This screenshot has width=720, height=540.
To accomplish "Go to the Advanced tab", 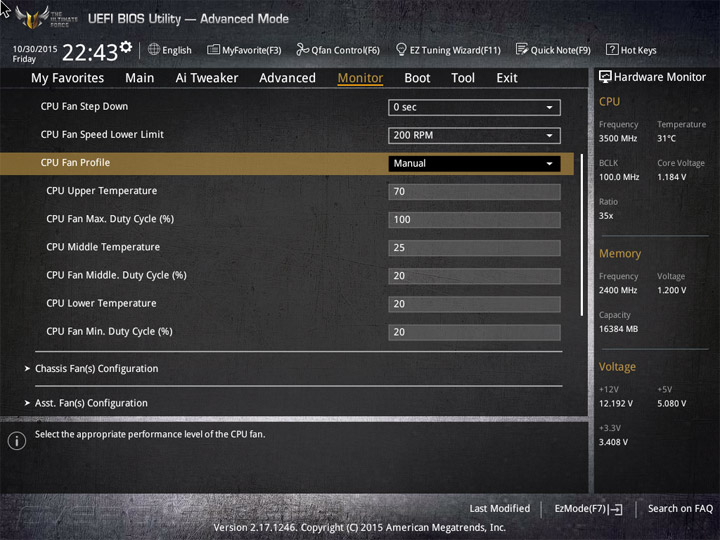I will pyautogui.click(x=287, y=78).
